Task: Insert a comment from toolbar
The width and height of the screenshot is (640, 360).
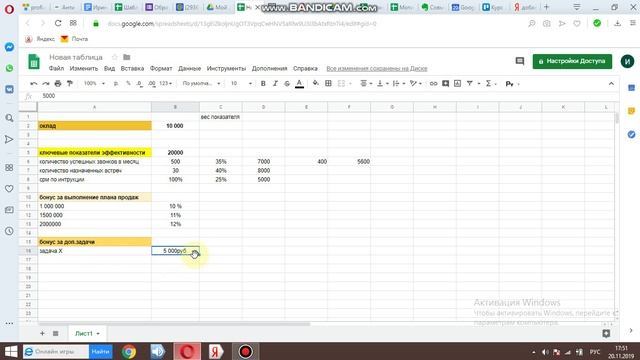Action: [445, 84]
